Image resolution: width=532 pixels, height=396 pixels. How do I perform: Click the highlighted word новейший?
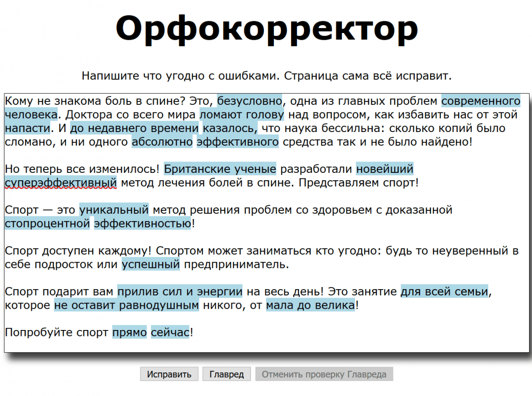tap(384, 169)
